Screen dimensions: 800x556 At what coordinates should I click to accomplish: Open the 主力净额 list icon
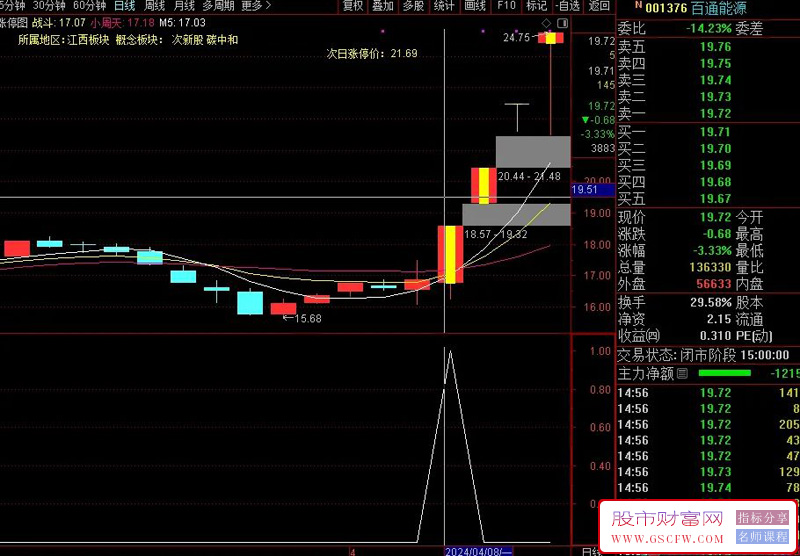[x=682, y=374]
